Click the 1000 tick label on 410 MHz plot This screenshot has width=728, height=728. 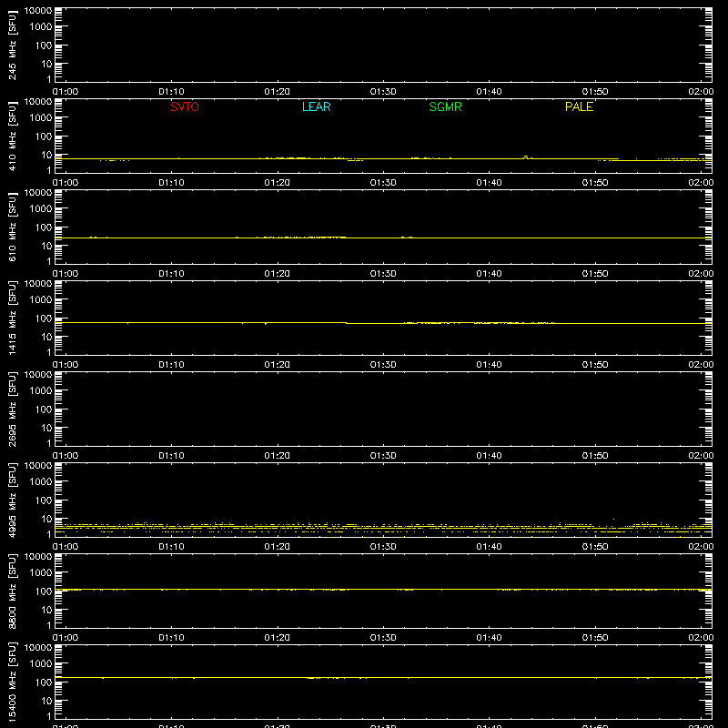coord(41,118)
